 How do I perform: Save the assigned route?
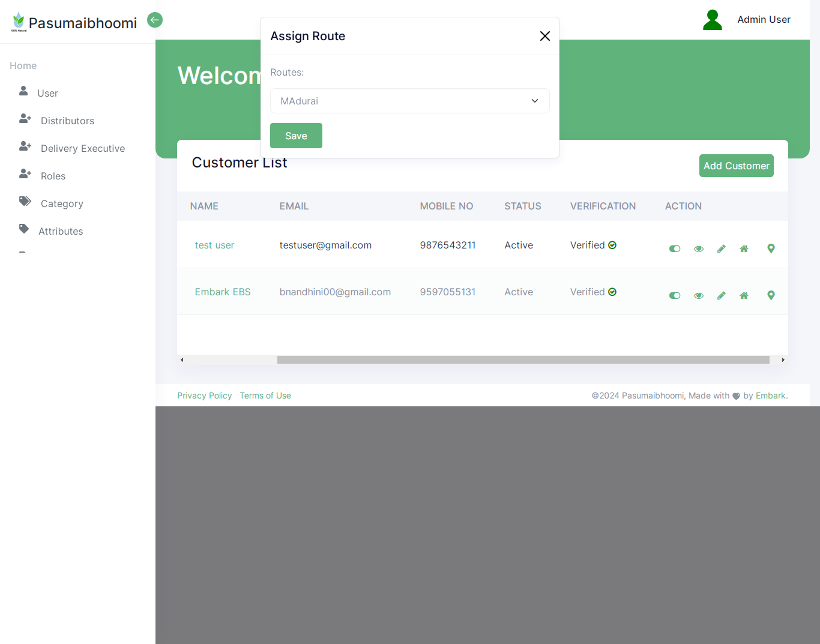(x=296, y=136)
